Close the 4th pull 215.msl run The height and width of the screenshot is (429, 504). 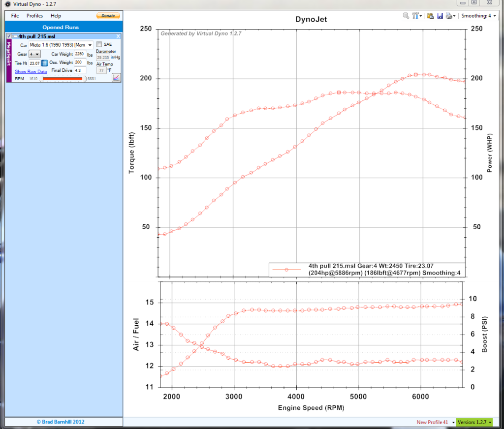pyautogui.click(x=118, y=36)
